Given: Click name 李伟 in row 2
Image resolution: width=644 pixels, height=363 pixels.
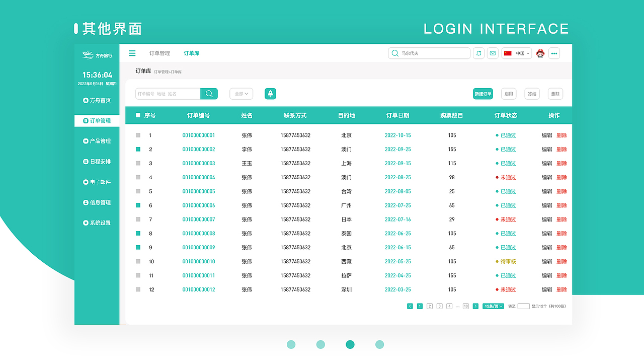Looking at the screenshot, I should click(x=247, y=150).
